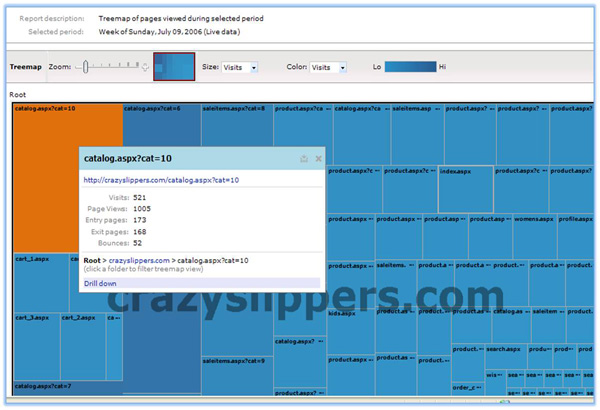Click the Exit pages value 168
The width and height of the screenshot is (600, 410).
(139, 232)
